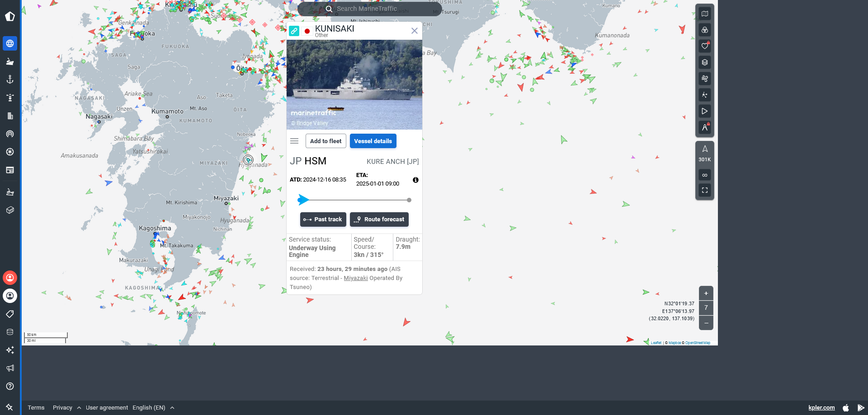The image size is (868, 415).
Task: Open the hamburger menu in vessel popup
Action: click(294, 141)
